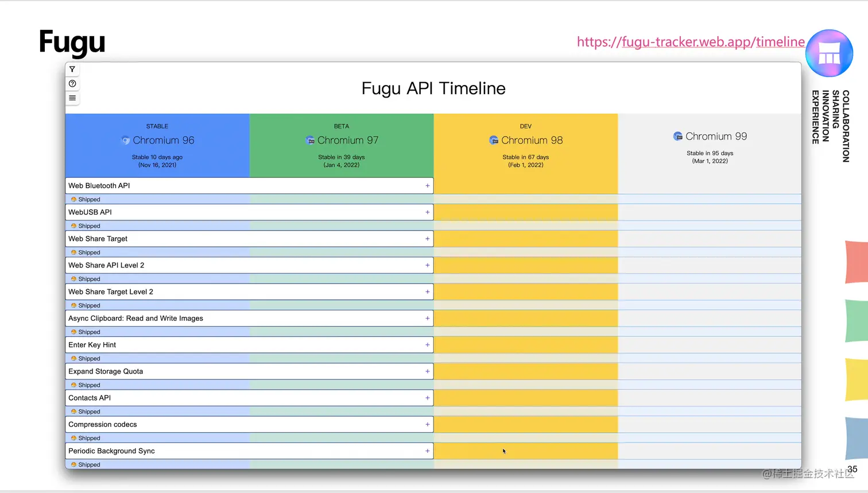The width and height of the screenshot is (868, 493).
Task: Open the filter funnel icon
Action: click(72, 69)
